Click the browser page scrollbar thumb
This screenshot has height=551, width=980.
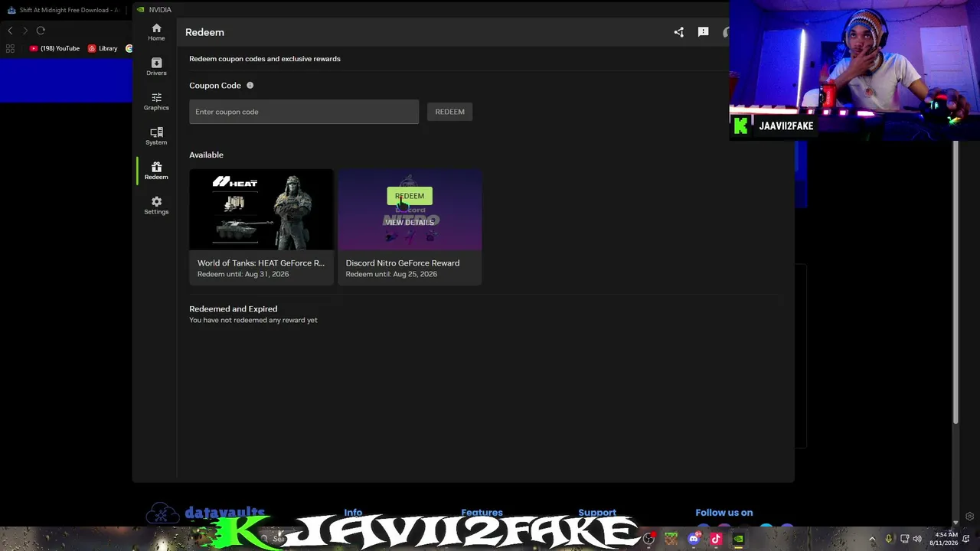955,281
